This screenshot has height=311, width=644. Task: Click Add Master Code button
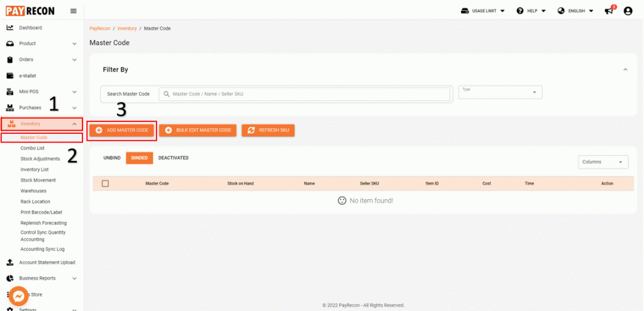pyautogui.click(x=122, y=130)
